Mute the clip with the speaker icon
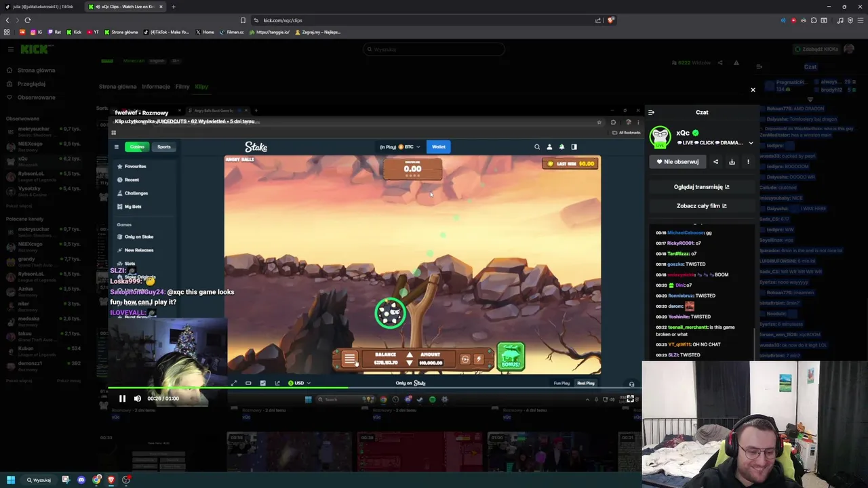 [138, 399]
